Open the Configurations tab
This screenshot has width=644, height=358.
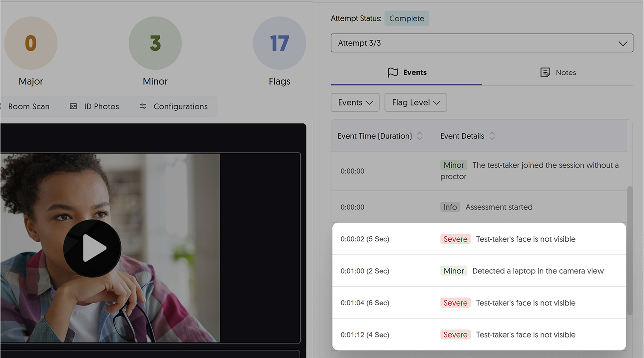click(180, 106)
